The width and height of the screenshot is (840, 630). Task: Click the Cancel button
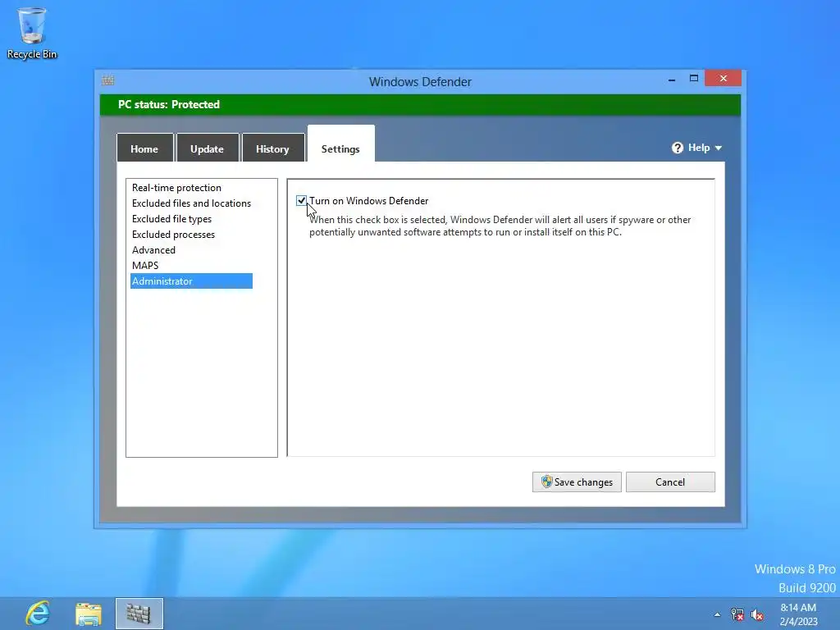pos(670,482)
